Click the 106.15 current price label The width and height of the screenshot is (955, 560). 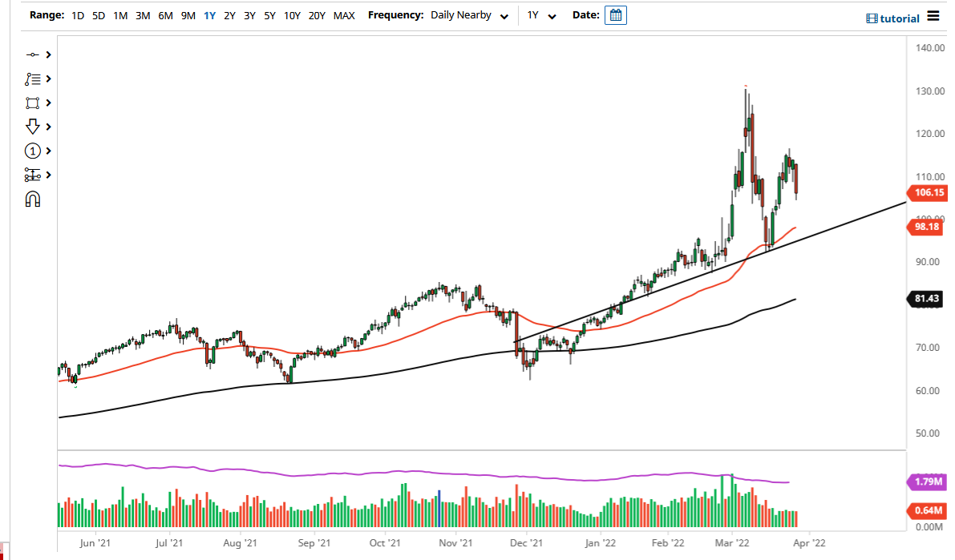[x=928, y=192]
